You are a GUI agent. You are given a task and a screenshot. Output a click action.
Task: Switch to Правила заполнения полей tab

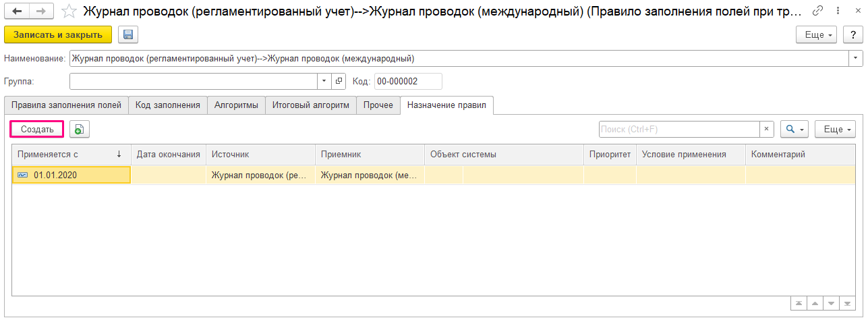(x=66, y=105)
